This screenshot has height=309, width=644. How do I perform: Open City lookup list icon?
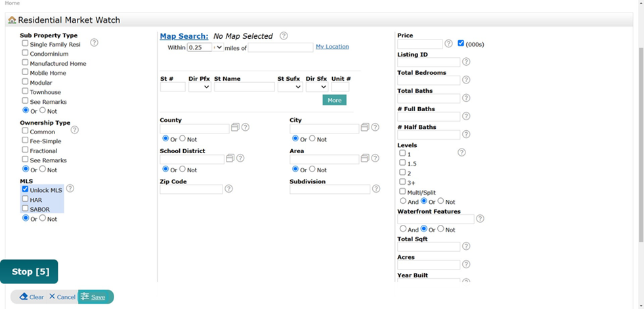pos(365,127)
